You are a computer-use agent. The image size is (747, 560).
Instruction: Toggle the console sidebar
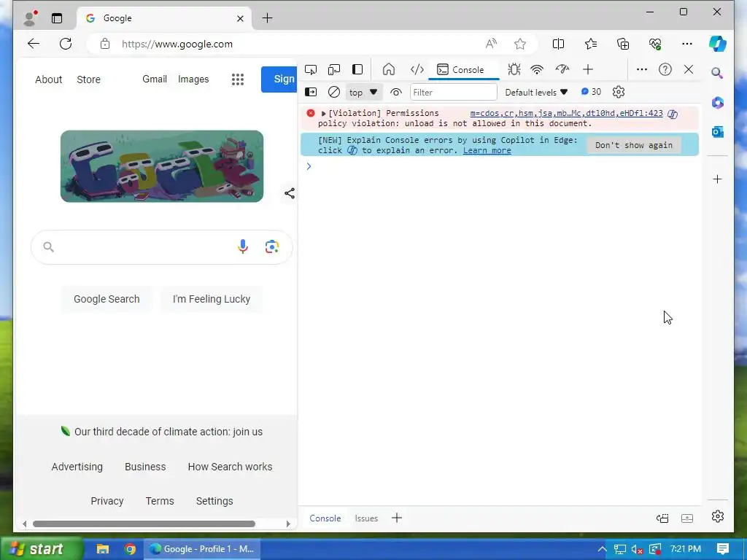click(x=311, y=92)
